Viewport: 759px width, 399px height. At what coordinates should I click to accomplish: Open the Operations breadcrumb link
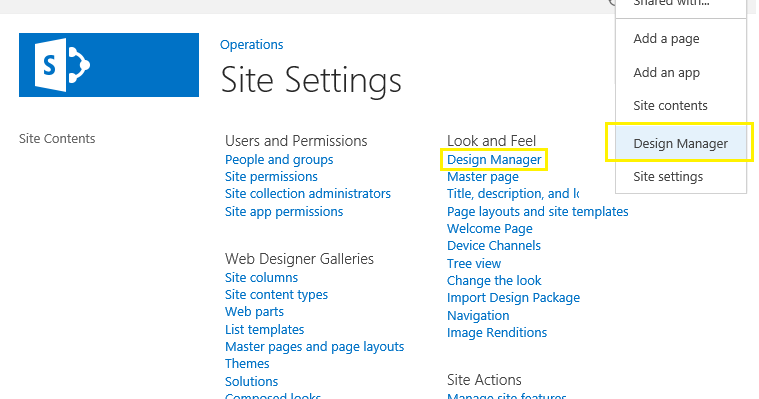[x=251, y=45]
